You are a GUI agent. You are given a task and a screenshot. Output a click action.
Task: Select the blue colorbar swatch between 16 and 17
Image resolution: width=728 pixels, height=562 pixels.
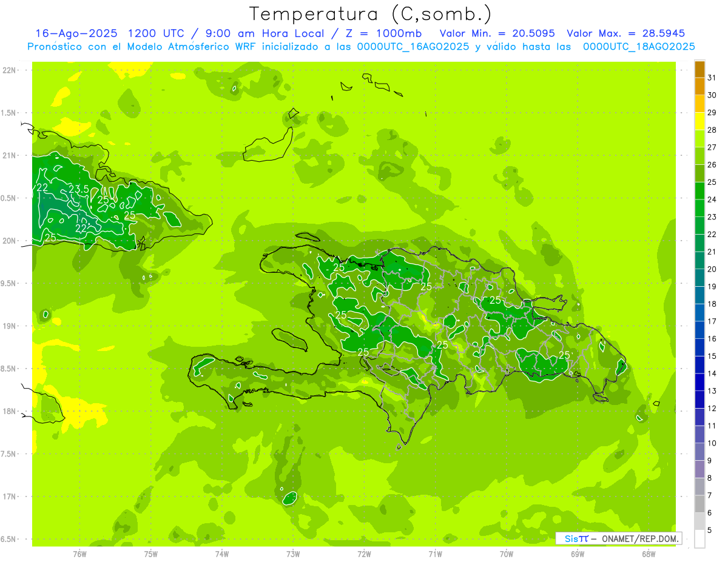[x=699, y=330]
